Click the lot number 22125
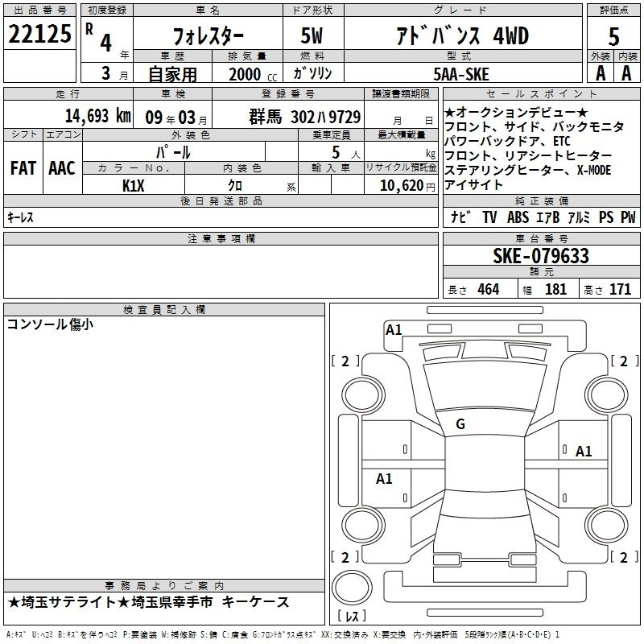The width and height of the screenshot is (644, 644). 39,34
